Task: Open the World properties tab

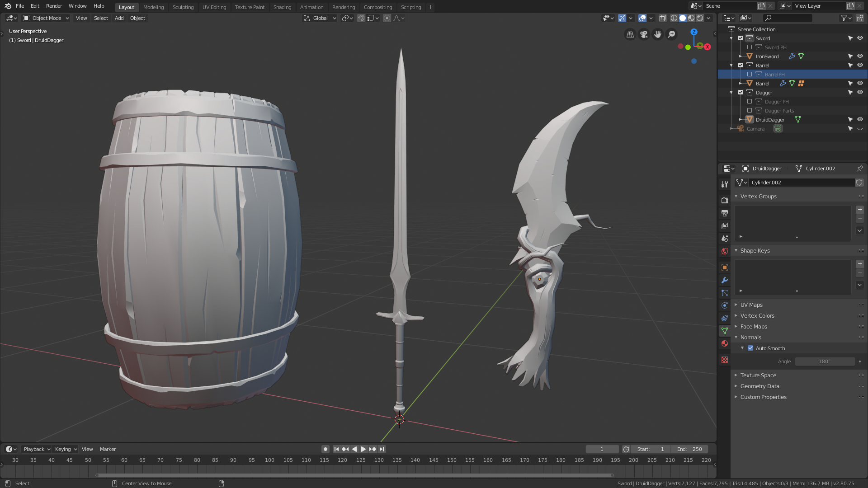Action: [725, 251]
